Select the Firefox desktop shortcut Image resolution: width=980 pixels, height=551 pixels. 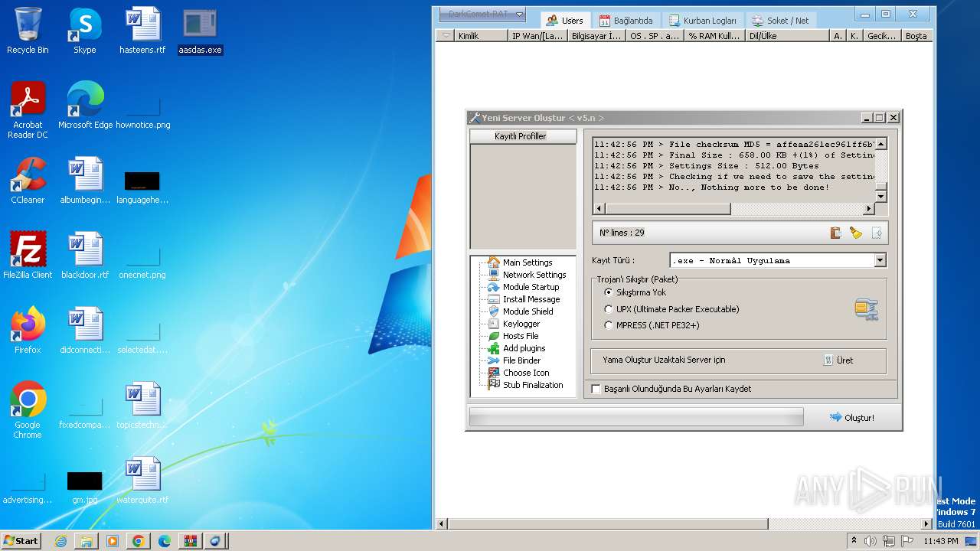coord(28,331)
